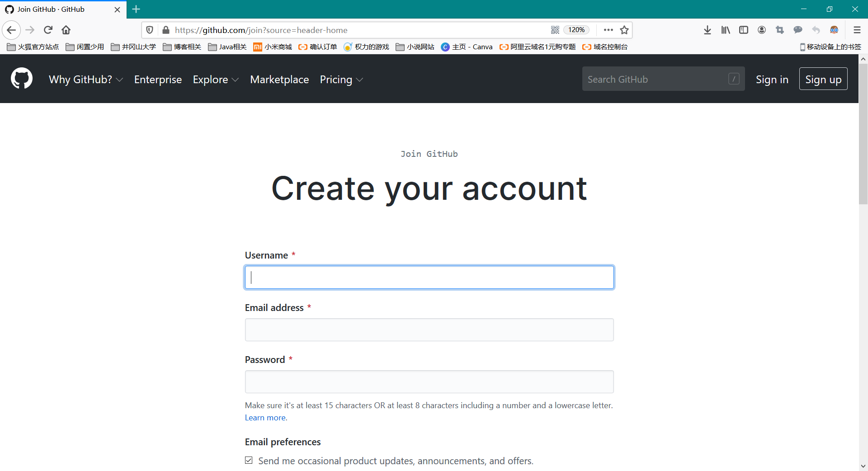Show the sidebar panel

744,30
